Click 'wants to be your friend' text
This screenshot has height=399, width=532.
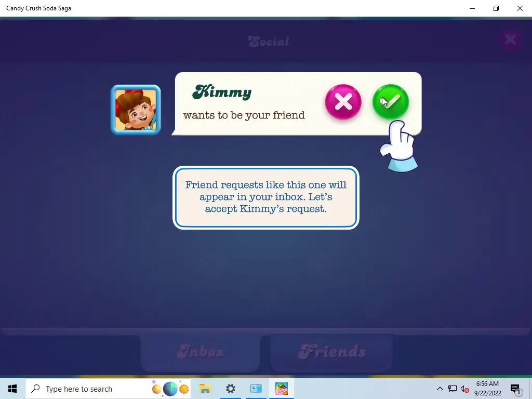coord(244,115)
